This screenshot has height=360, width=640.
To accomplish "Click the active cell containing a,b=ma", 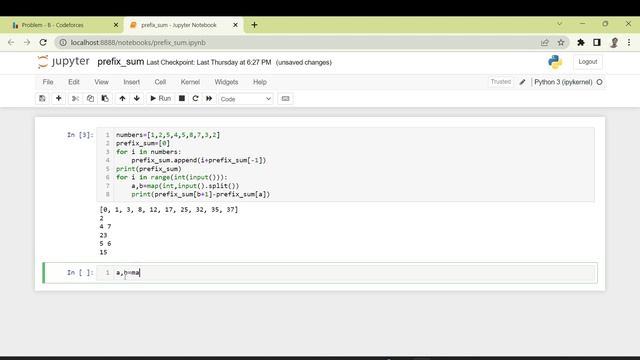I will click(x=345, y=273).
